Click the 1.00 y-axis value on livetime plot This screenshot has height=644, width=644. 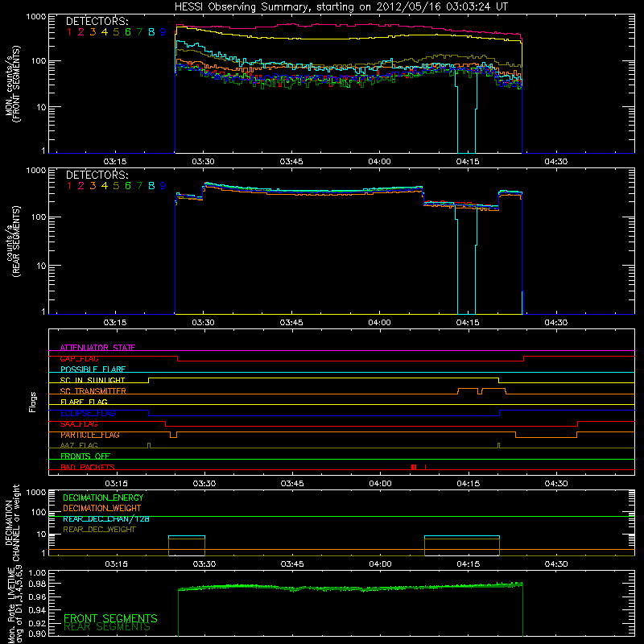click(x=37, y=572)
